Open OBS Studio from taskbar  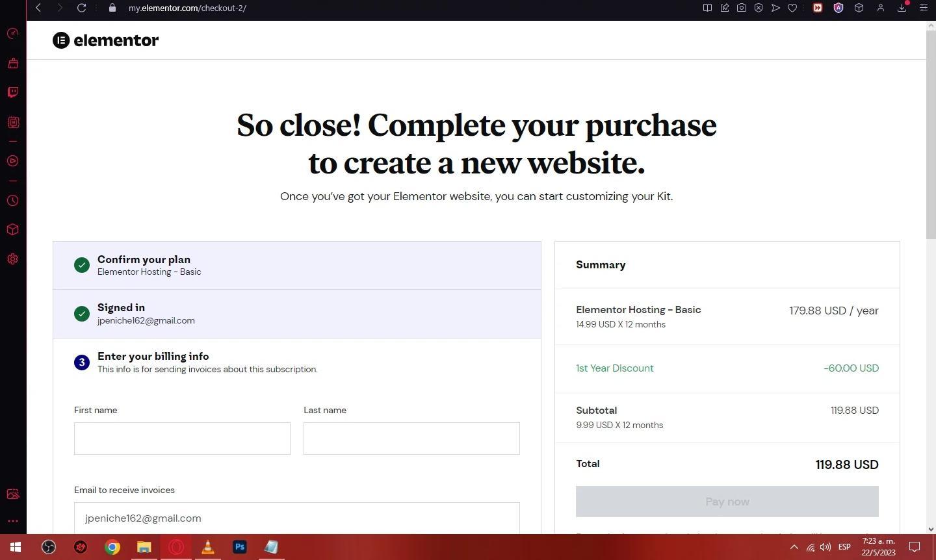point(49,547)
